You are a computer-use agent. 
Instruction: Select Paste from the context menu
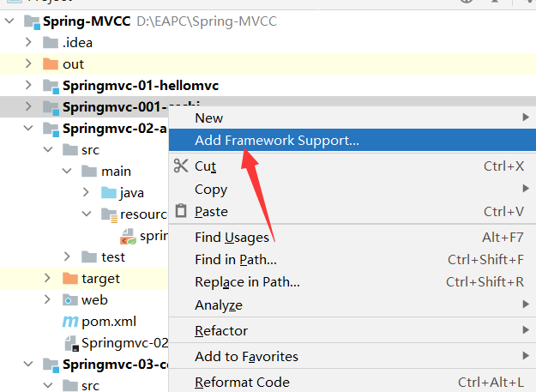[352, 212]
